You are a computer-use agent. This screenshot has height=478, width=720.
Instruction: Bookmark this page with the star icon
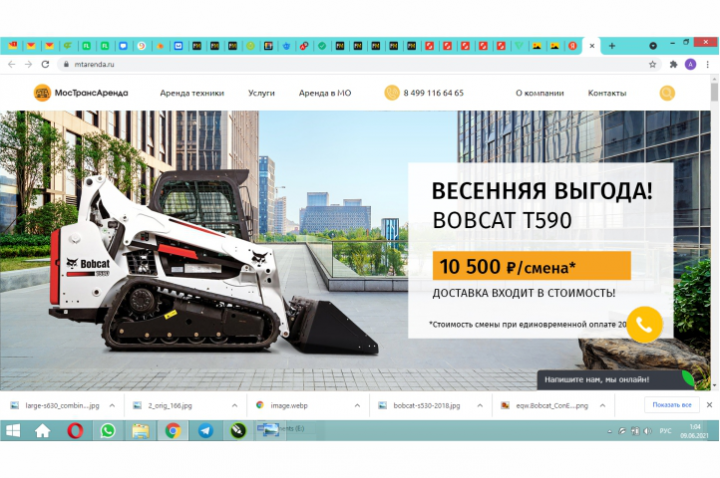click(652, 64)
